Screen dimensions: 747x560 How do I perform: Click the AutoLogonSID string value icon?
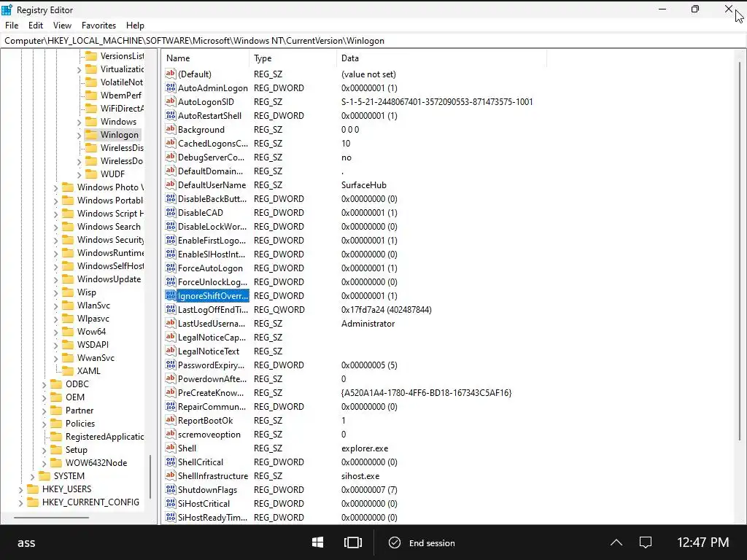pos(171,101)
